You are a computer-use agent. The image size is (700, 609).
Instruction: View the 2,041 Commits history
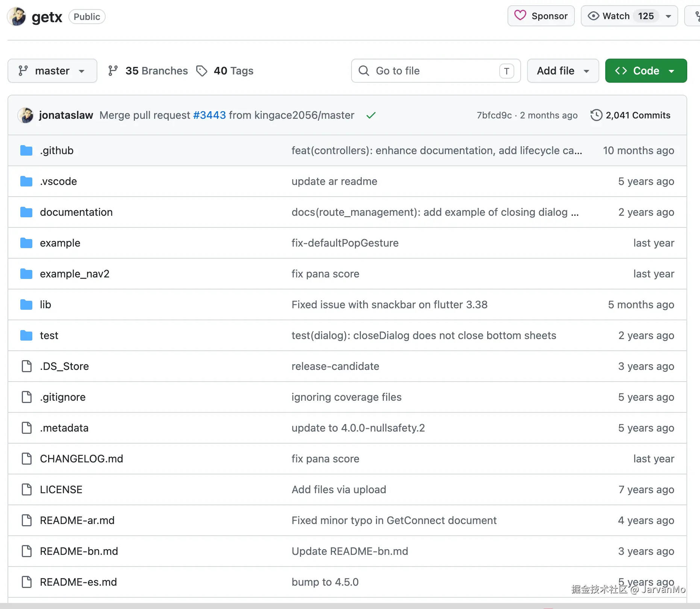tap(638, 115)
